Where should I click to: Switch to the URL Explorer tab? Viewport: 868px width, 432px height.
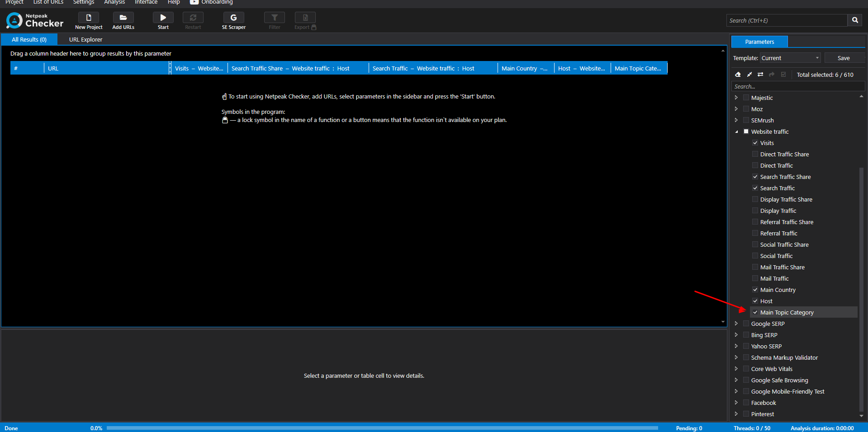tap(85, 39)
